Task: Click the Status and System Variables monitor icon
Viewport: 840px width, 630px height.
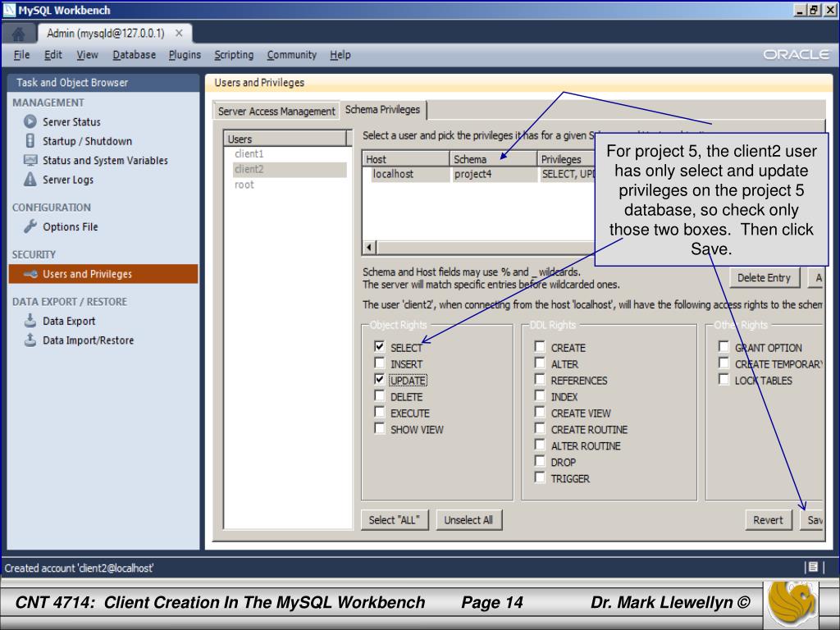Action: click(30, 160)
